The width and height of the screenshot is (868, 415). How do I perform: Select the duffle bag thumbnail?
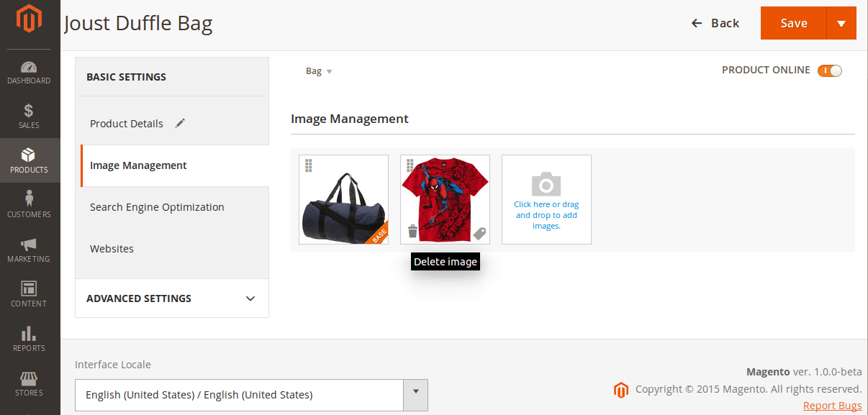343,199
